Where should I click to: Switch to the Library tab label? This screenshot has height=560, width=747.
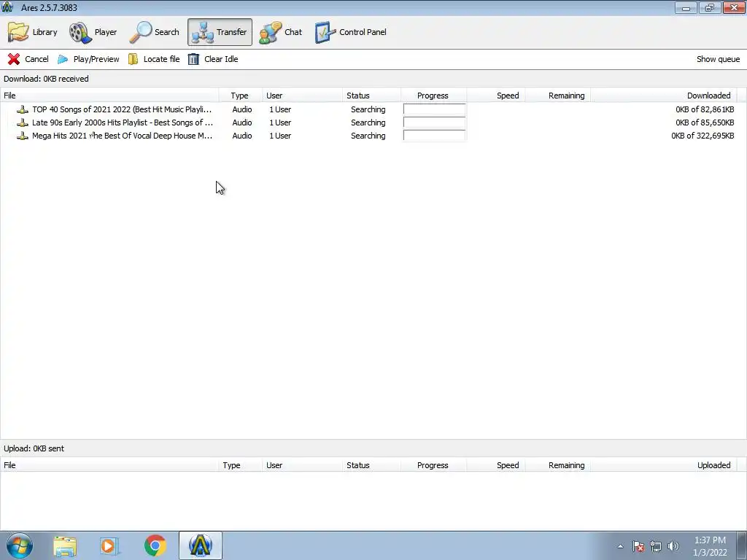point(44,32)
